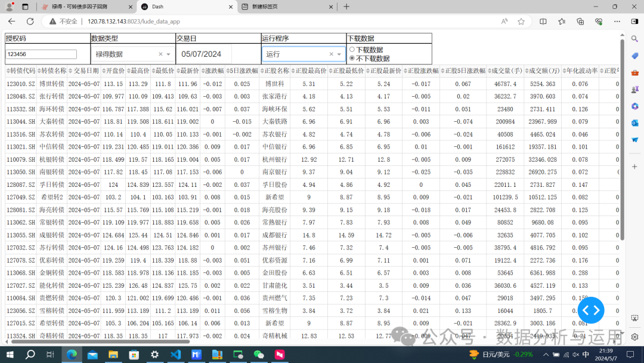Open the 运行 program dropdown arrow
This screenshot has height=363, width=644.
pos(339,54)
